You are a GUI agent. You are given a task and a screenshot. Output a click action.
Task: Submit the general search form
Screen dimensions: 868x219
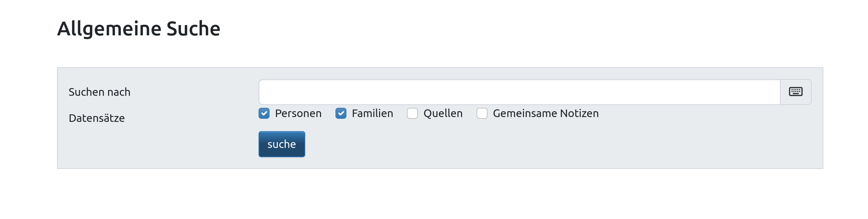(x=282, y=144)
